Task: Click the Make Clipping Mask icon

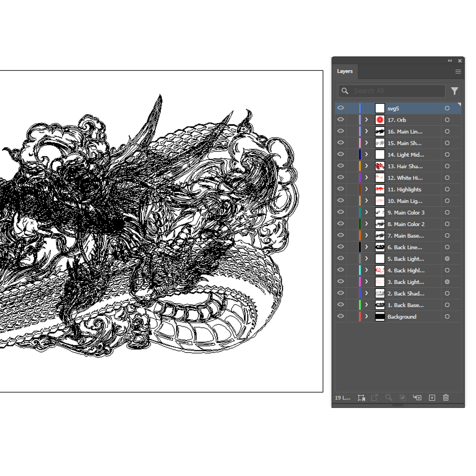Action: 403,398
